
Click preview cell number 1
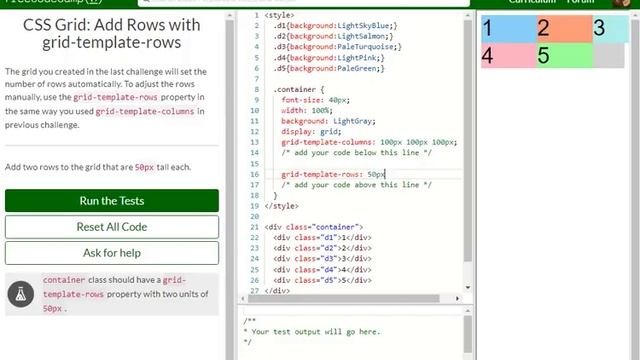click(509, 29)
